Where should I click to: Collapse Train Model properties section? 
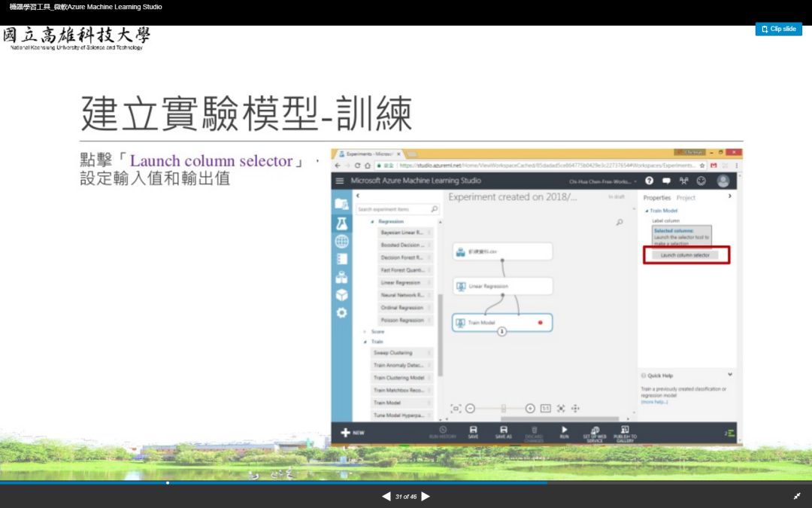[647, 211]
